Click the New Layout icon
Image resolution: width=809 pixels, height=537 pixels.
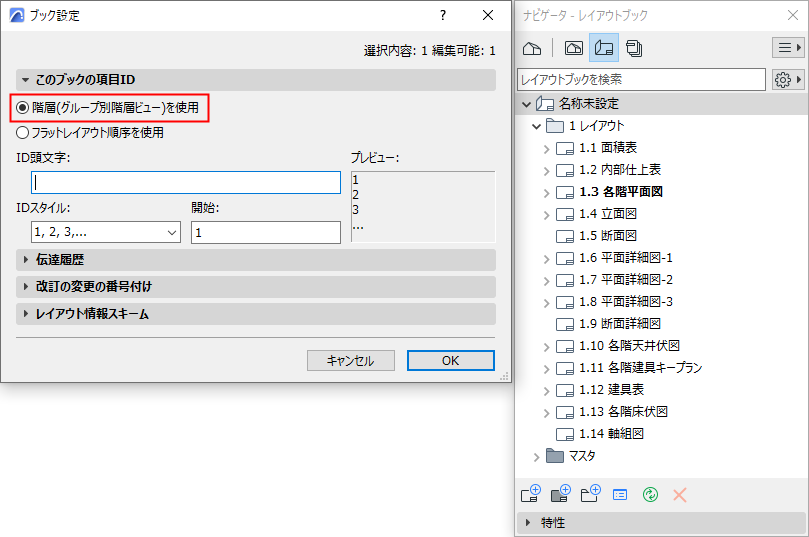click(531, 494)
